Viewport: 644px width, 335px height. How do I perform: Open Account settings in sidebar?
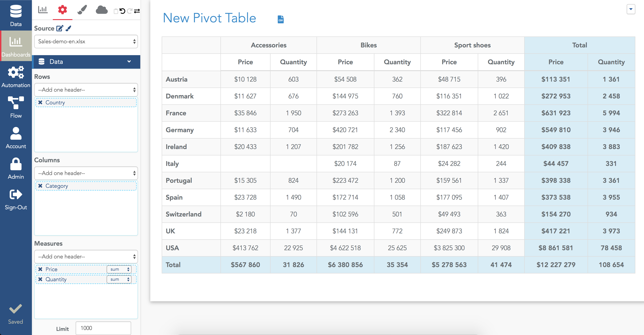[16, 138]
